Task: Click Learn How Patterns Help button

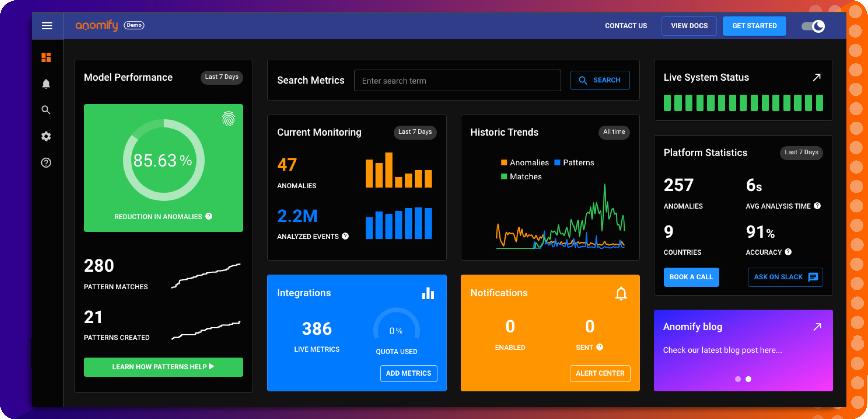Action: [163, 367]
